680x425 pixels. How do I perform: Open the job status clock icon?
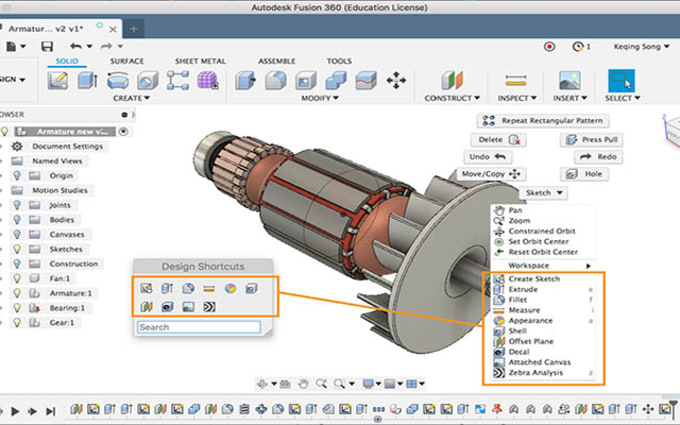pos(578,46)
